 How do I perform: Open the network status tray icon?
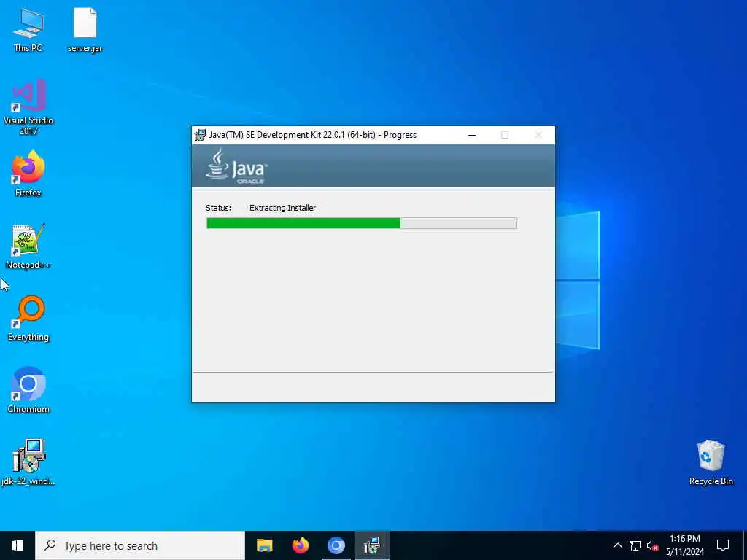[x=635, y=545]
